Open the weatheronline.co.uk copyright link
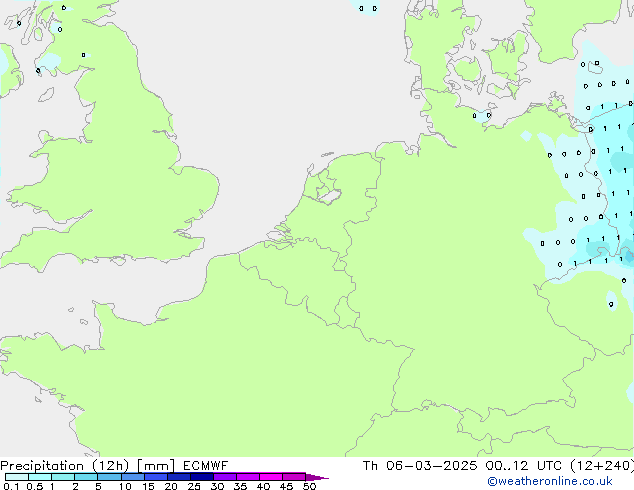 click(550, 481)
